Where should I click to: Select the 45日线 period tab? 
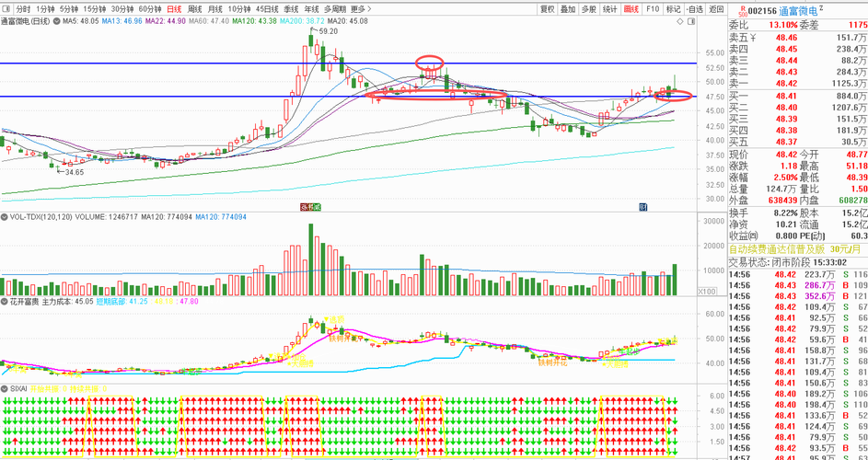(267, 9)
